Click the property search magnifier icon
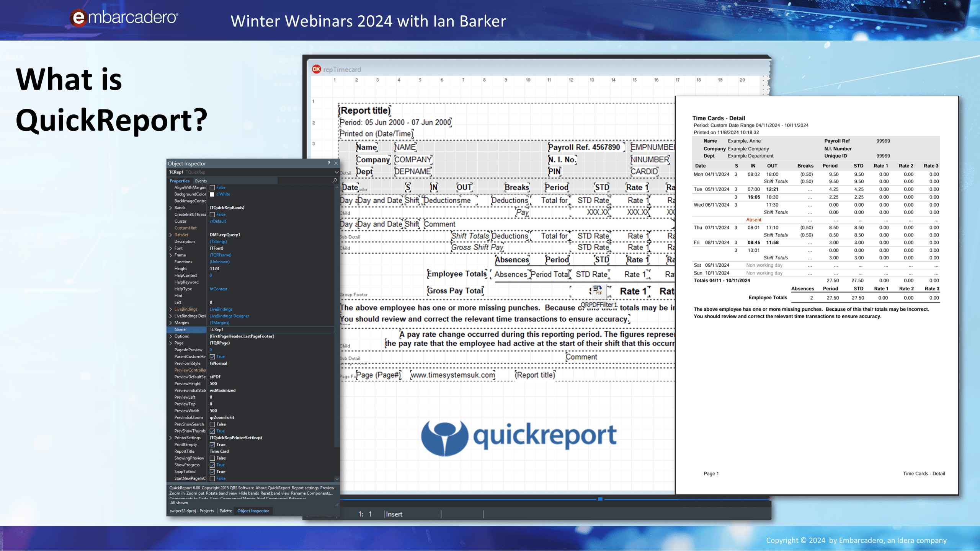The height and width of the screenshot is (551, 980). (x=335, y=180)
